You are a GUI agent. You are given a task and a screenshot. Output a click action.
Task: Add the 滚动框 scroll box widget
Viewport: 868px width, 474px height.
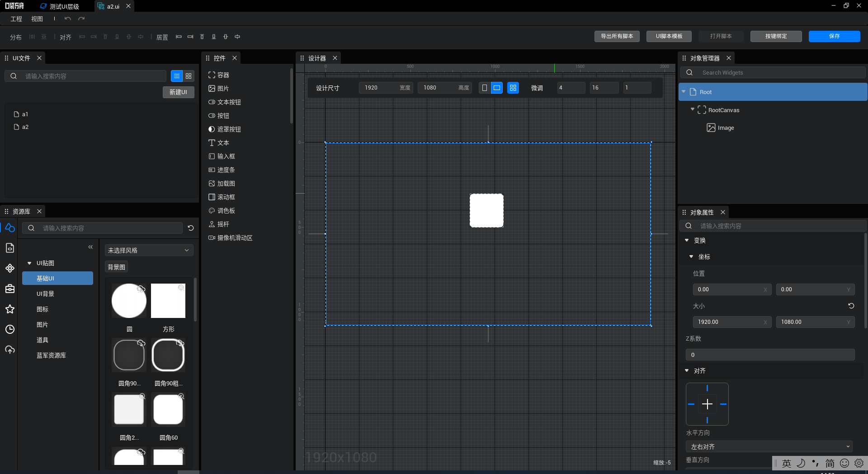click(x=222, y=197)
